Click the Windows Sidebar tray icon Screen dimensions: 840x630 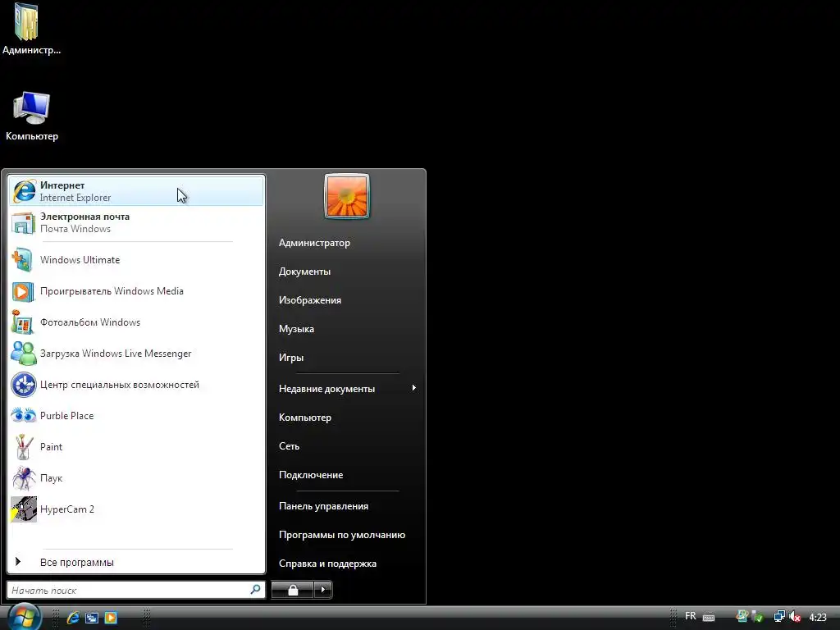[x=742, y=617]
